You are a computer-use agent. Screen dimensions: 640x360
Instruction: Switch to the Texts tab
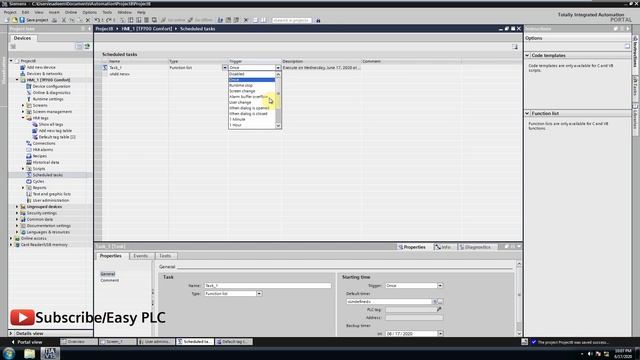(165, 256)
